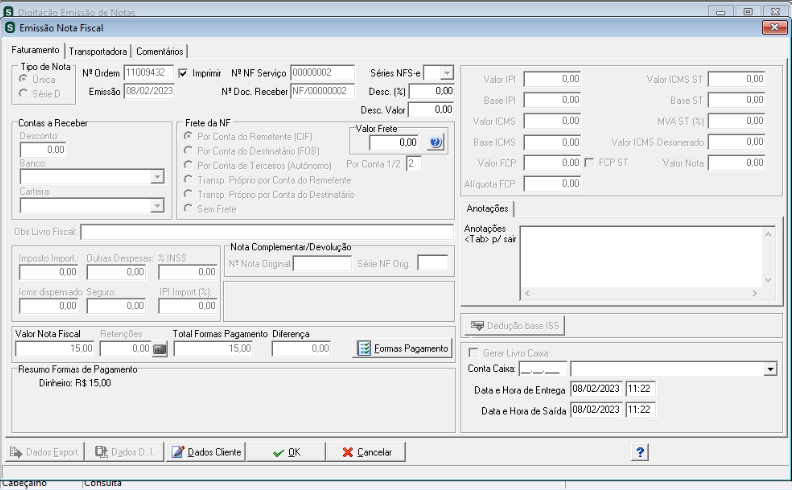
Task: Uncheck the Imprimir checkbox
Action: tap(183, 74)
